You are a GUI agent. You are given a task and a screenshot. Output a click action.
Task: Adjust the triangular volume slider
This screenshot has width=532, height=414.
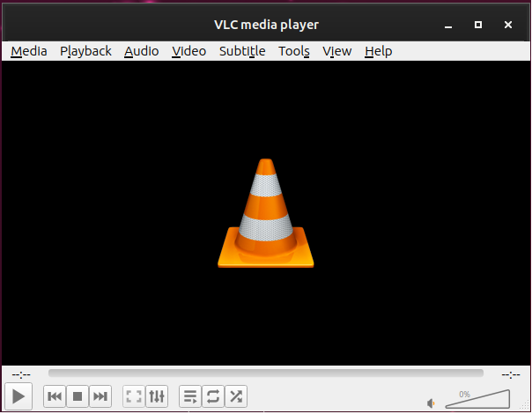tap(477, 399)
